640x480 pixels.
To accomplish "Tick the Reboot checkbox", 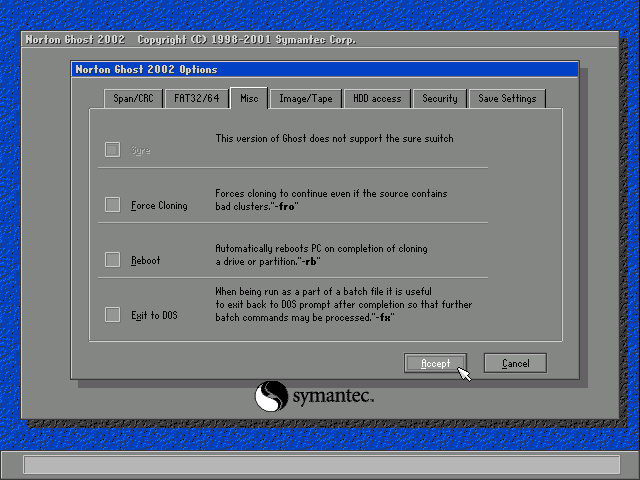I will [112, 260].
